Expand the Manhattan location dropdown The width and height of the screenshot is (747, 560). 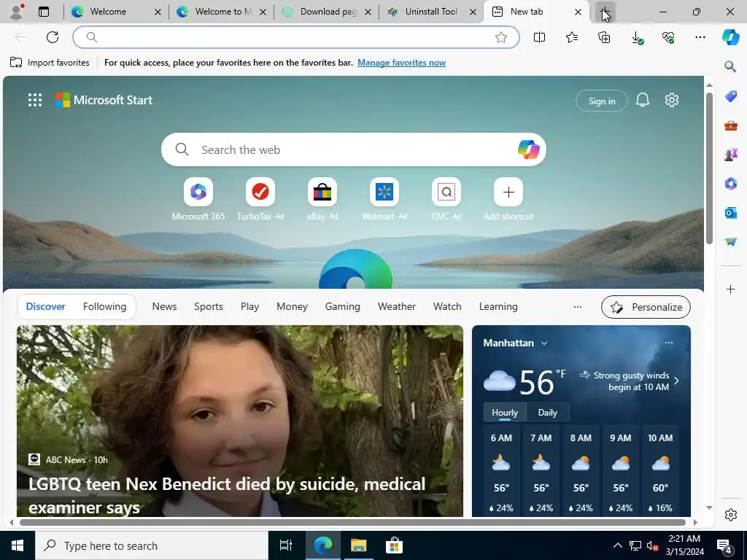point(544,343)
